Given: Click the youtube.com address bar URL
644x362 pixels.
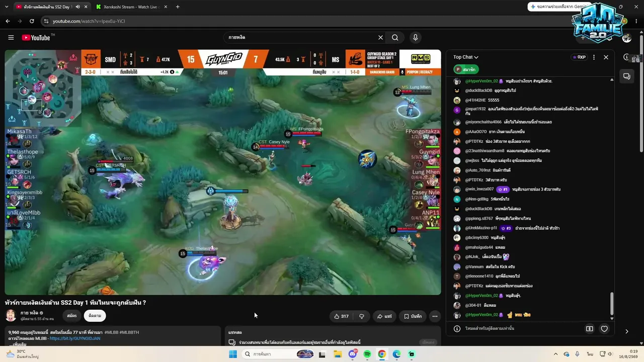Looking at the screenshot, I should click(x=89, y=21).
